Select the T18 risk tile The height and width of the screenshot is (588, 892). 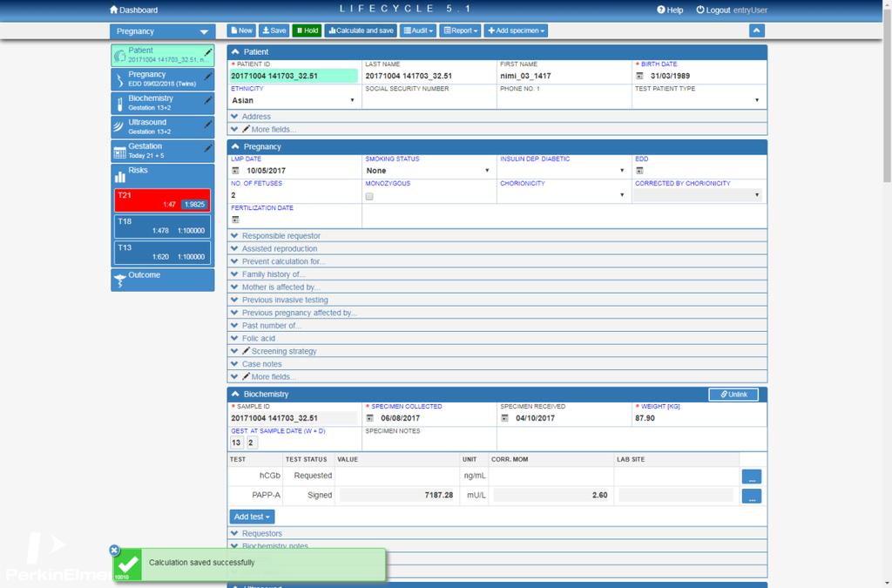pyautogui.click(x=162, y=226)
